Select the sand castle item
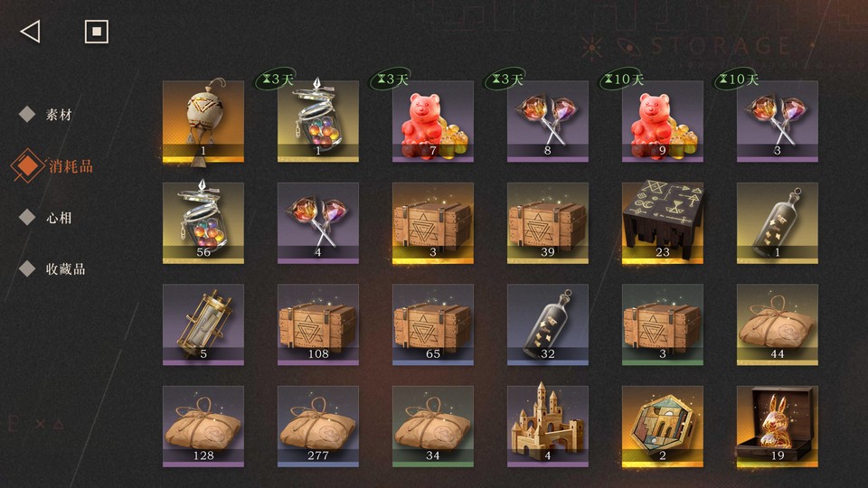This screenshot has height=488, width=868. point(548,427)
